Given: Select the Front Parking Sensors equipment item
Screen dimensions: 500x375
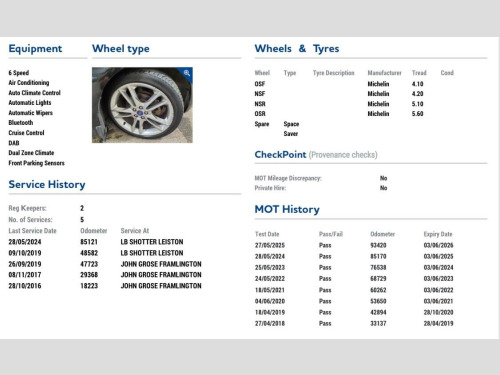Looking at the screenshot, I should coord(36,163).
